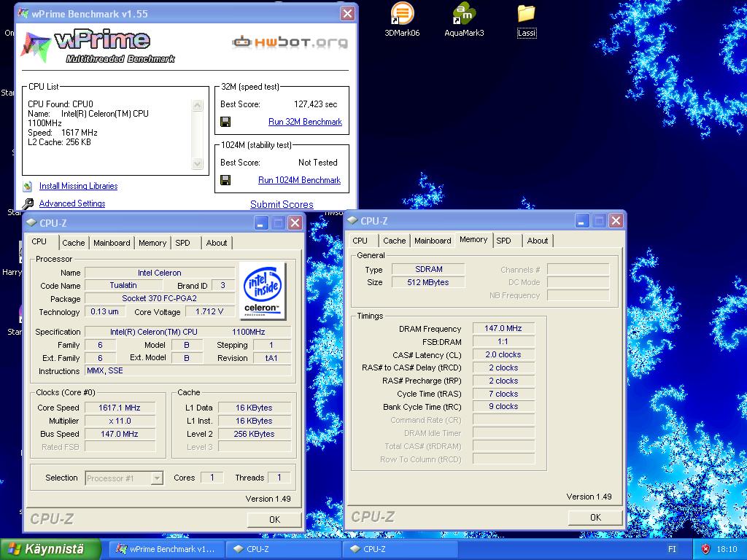This screenshot has height=560, width=747.
Task: Minimize the left CPU-Z window
Action: coord(261,223)
